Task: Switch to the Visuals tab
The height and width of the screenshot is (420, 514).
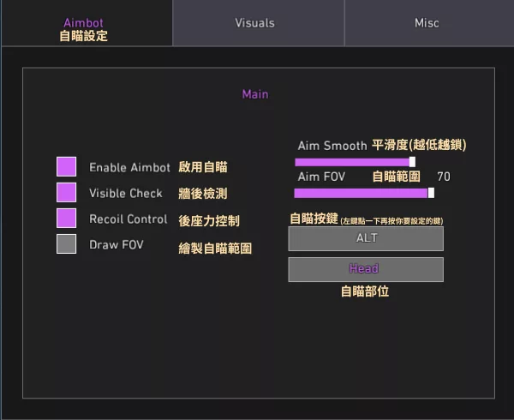Action: [255, 23]
